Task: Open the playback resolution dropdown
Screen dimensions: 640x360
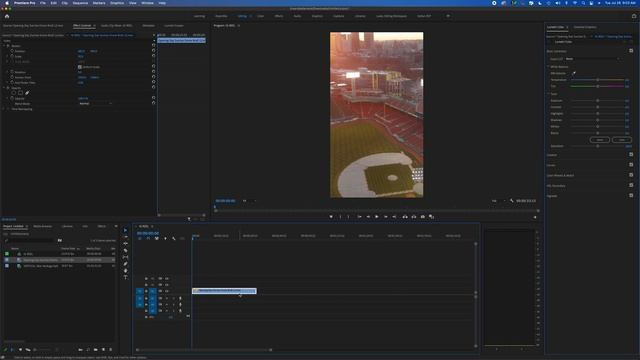Action: (498, 201)
